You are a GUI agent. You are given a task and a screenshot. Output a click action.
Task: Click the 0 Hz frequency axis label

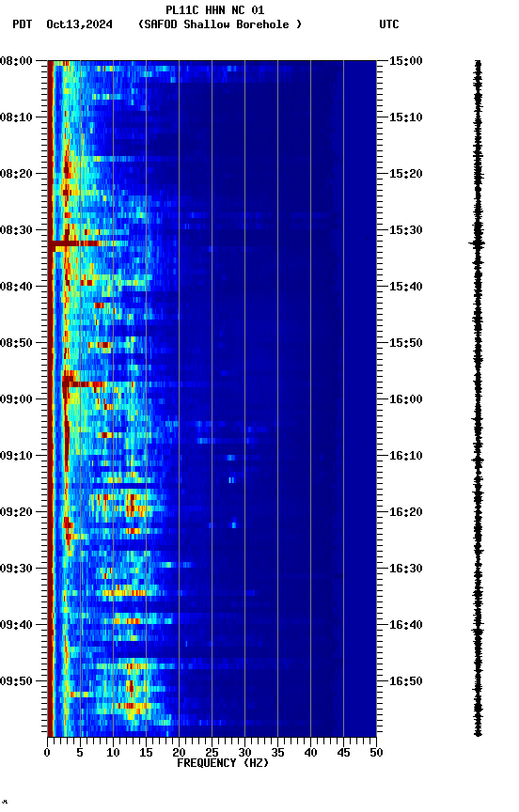pos(47,753)
